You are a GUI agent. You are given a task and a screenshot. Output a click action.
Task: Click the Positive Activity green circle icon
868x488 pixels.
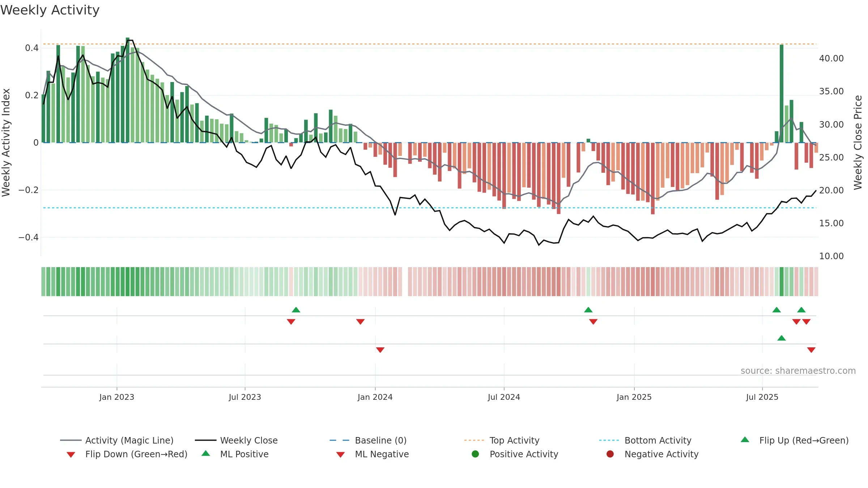tap(475, 454)
